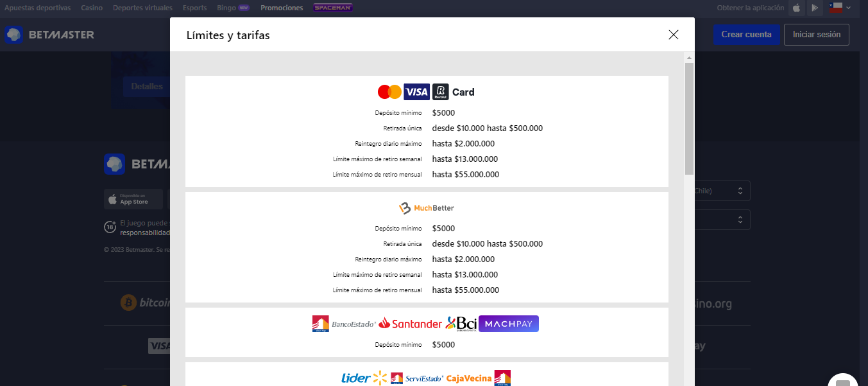This screenshot has width=868, height=386.
Task: Click the Betmaster logo in header
Action: 50,35
